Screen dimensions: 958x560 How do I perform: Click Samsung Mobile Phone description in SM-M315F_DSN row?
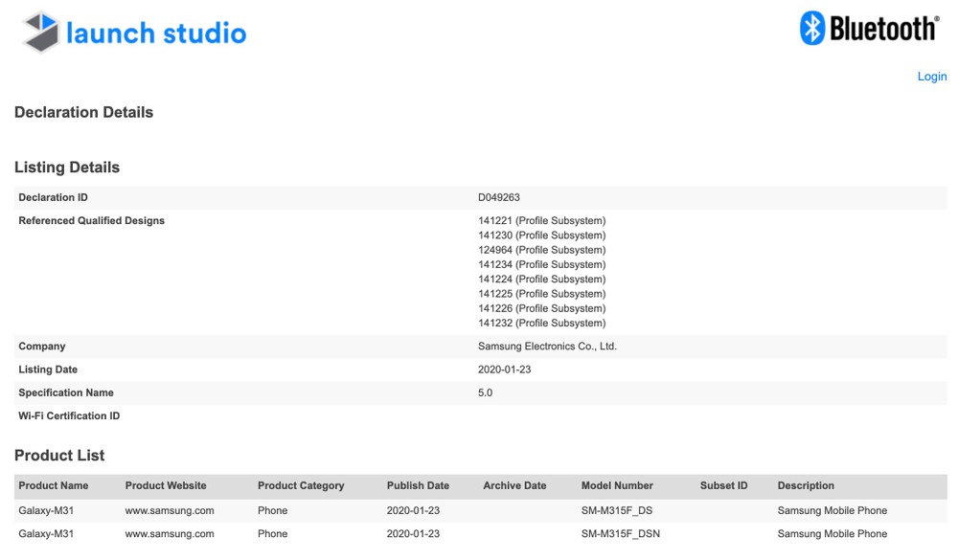pos(833,534)
